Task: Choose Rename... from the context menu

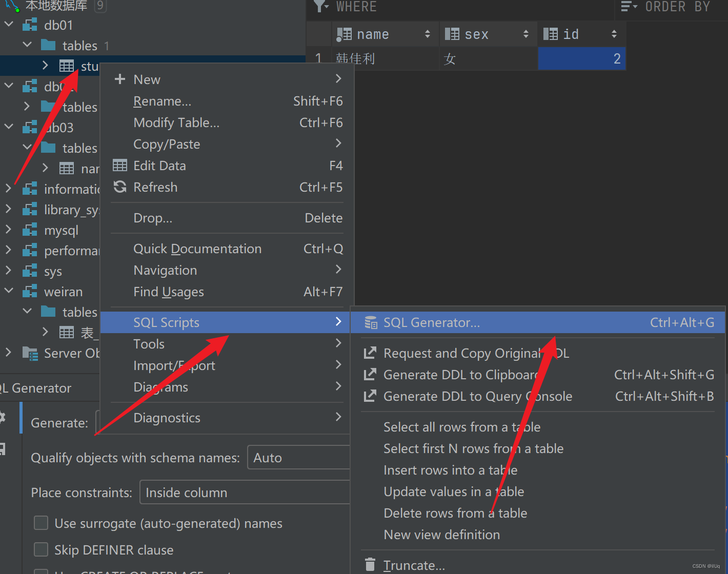Action: click(x=228, y=101)
